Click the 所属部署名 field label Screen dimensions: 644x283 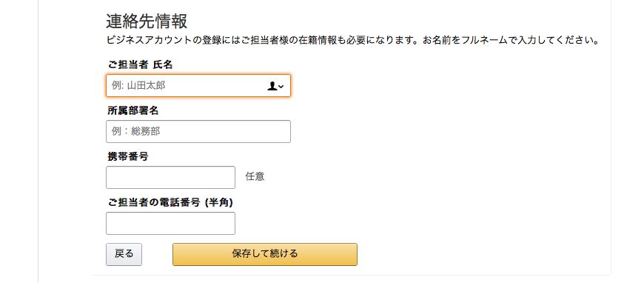(133, 110)
